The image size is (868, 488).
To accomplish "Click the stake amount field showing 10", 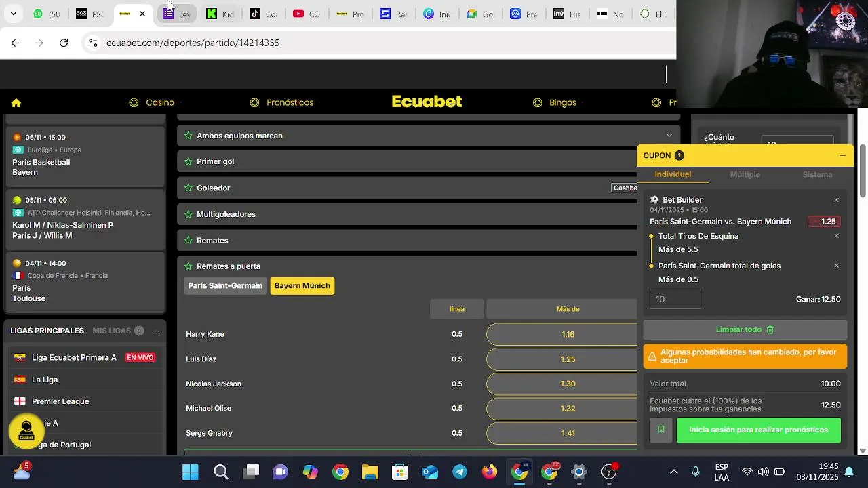I will [675, 299].
